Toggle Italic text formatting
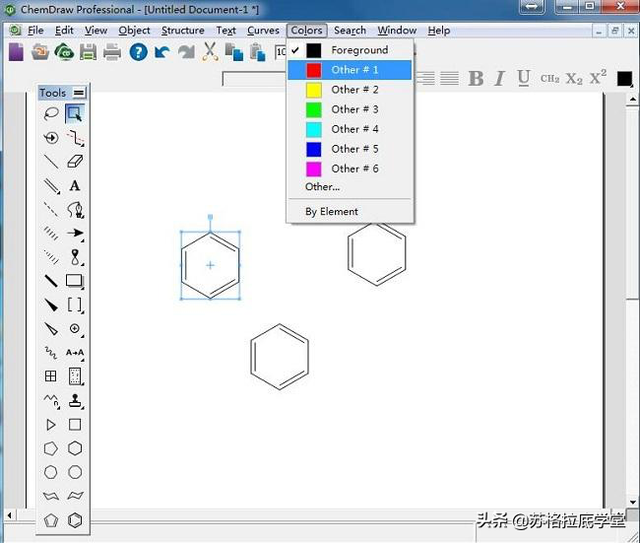 coord(499,78)
